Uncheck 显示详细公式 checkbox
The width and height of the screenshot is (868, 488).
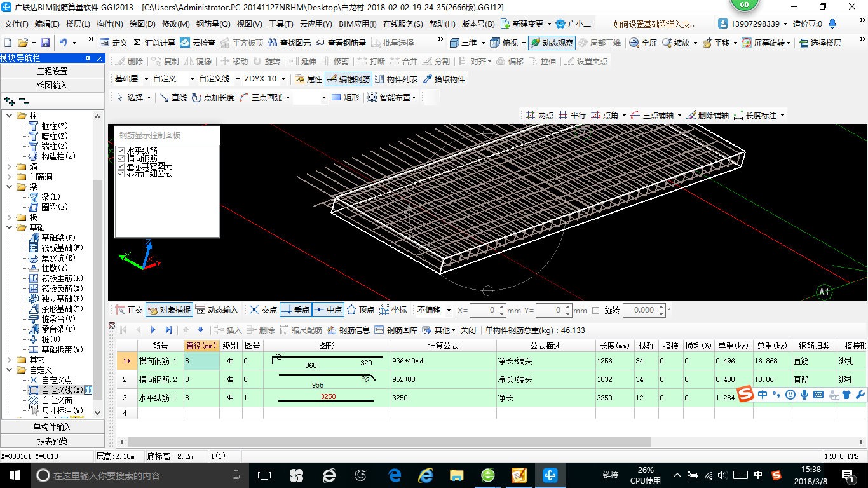(121, 173)
